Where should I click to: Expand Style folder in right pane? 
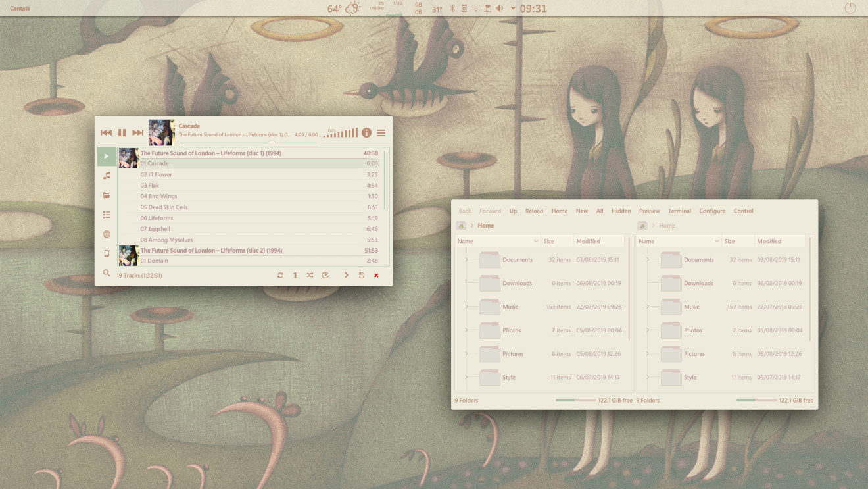click(x=648, y=378)
